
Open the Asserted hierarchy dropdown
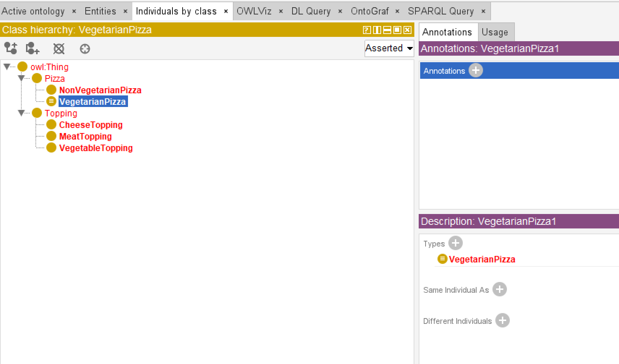389,48
